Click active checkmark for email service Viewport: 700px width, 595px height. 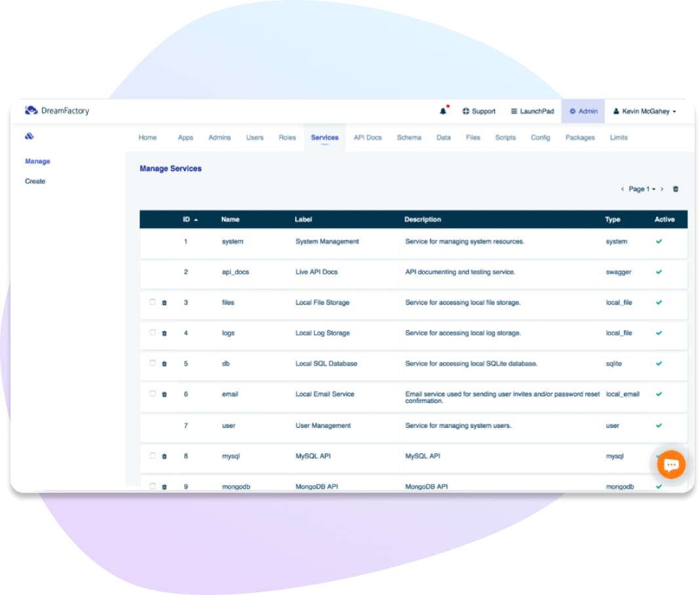click(659, 394)
